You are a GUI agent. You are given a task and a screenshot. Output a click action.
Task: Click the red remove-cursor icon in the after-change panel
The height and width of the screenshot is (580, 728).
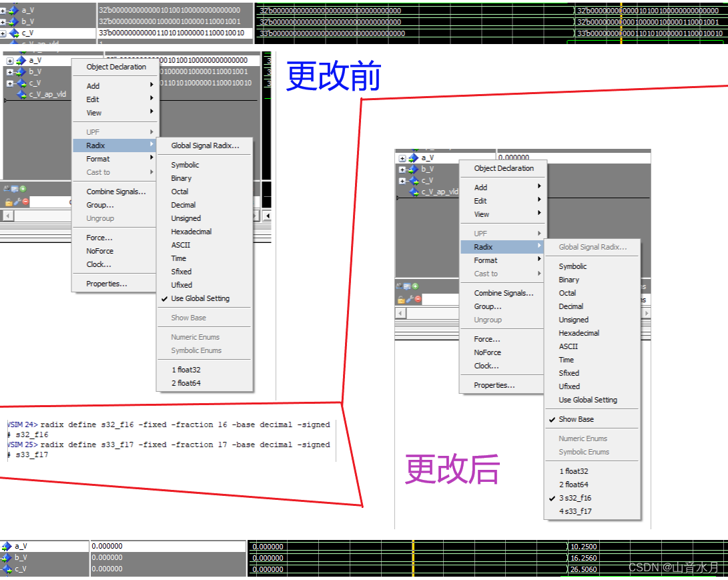point(418,299)
